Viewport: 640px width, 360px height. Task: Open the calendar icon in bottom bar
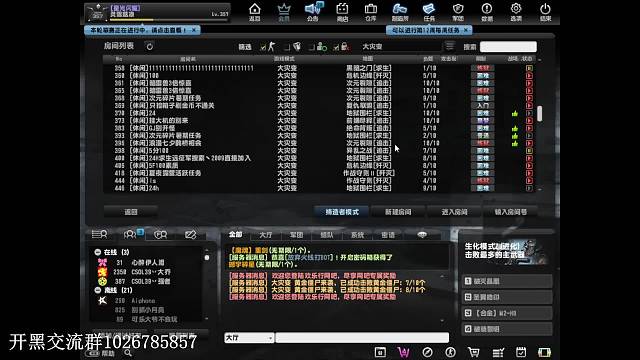(x=521, y=352)
